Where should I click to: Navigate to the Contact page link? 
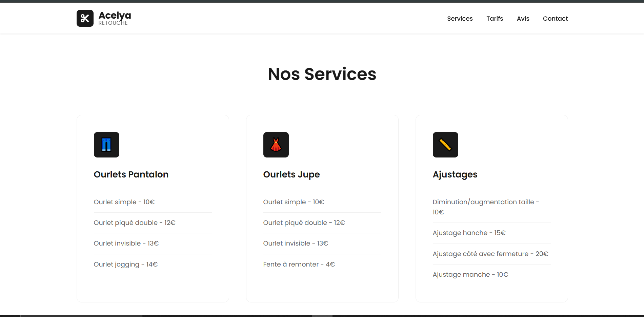tap(555, 19)
